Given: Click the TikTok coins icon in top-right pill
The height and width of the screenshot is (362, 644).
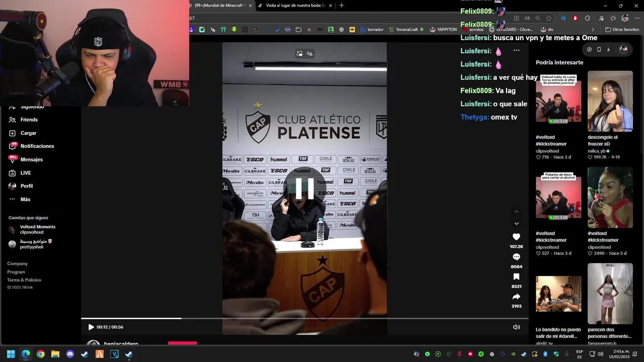Looking at the screenshot, I should pyautogui.click(x=590, y=49).
